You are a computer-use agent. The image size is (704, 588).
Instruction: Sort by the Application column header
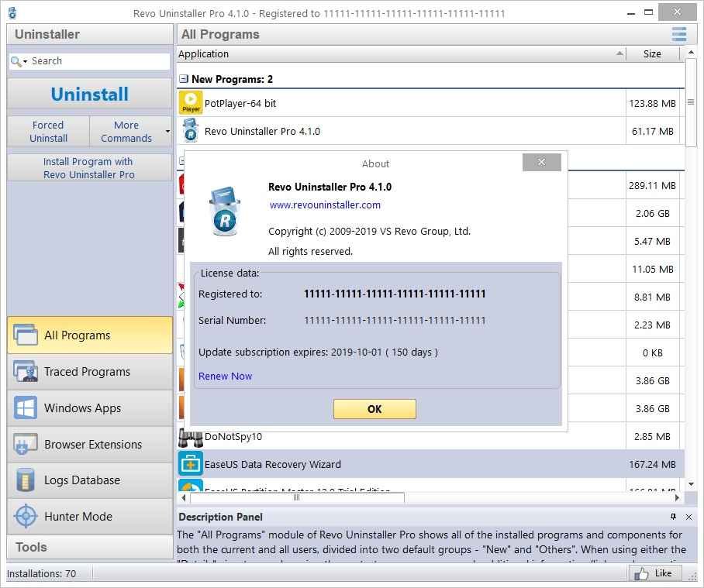click(x=401, y=53)
